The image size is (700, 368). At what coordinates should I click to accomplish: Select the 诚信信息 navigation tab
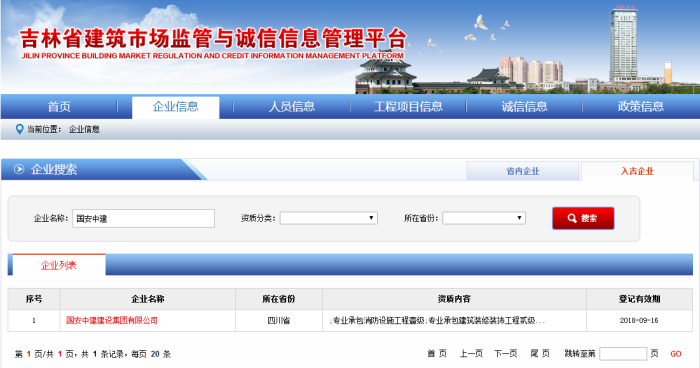[x=524, y=106]
